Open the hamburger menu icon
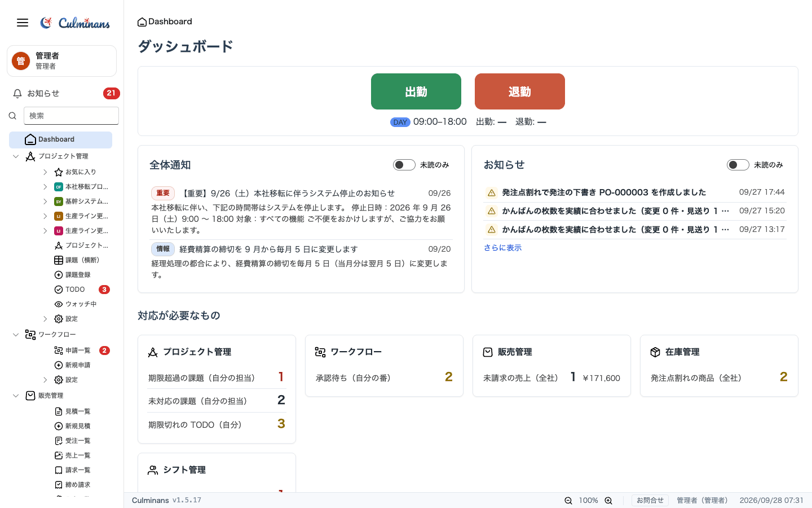Viewport: 812px width, 508px height. pos(23,23)
